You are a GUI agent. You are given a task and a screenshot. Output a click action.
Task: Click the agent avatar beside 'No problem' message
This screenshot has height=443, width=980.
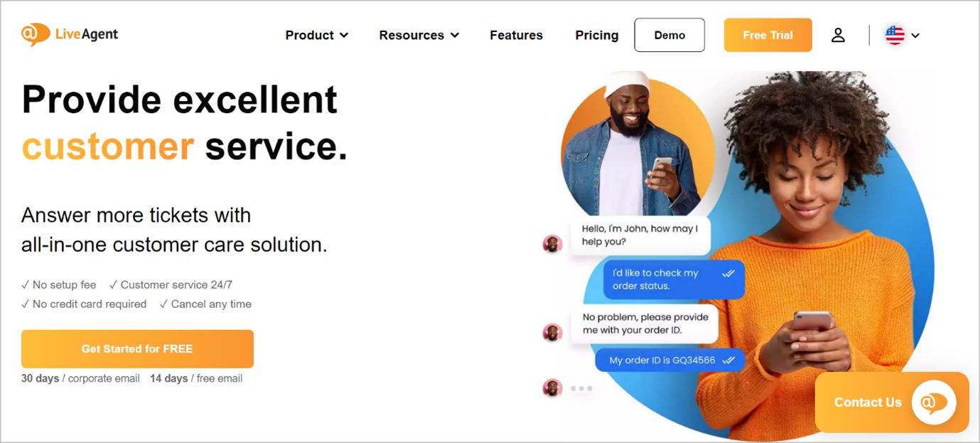(553, 332)
